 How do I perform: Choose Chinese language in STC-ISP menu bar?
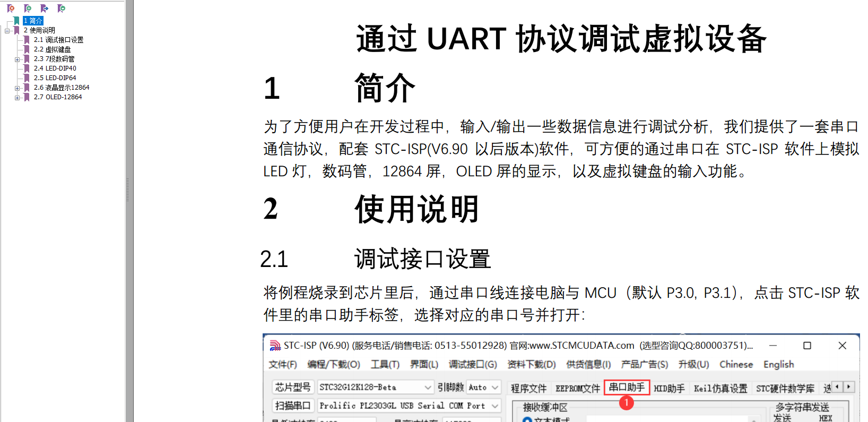(x=736, y=364)
